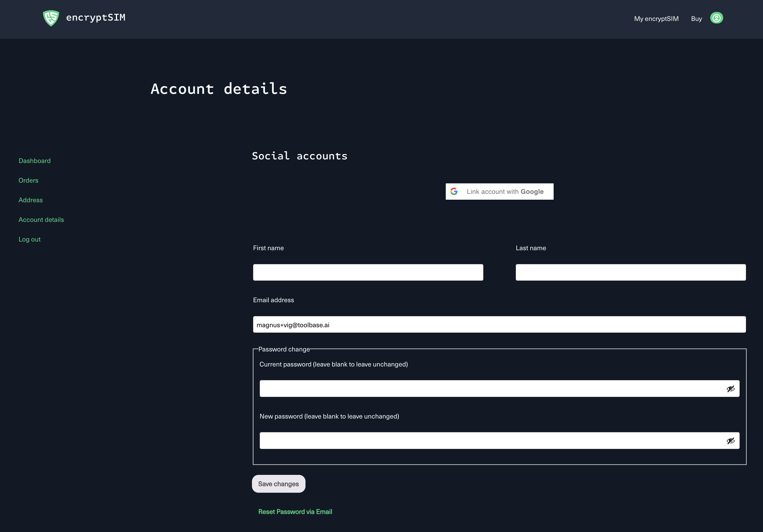Click the Google G logo icon
Viewport: 763px width, 532px height.
coord(454,191)
